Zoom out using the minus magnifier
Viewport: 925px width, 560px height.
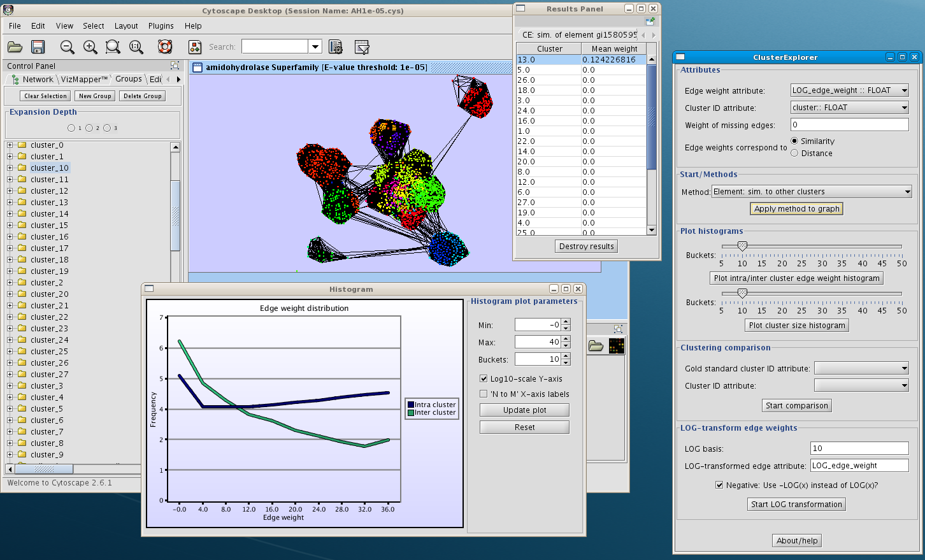pos(67,47)
